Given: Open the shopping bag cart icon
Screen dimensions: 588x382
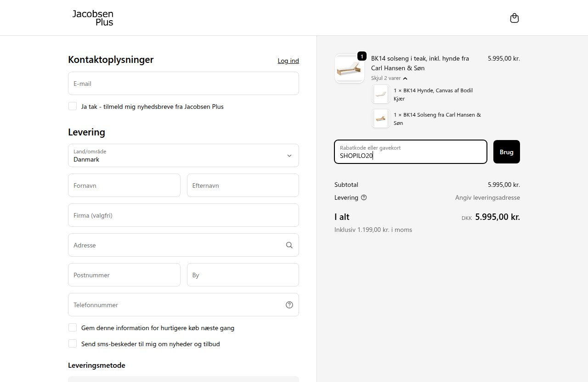Looking at the screenshot, I should point(514,18).
